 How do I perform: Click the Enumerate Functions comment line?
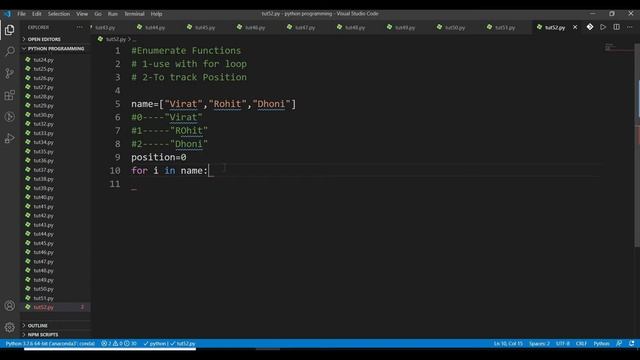186,51
